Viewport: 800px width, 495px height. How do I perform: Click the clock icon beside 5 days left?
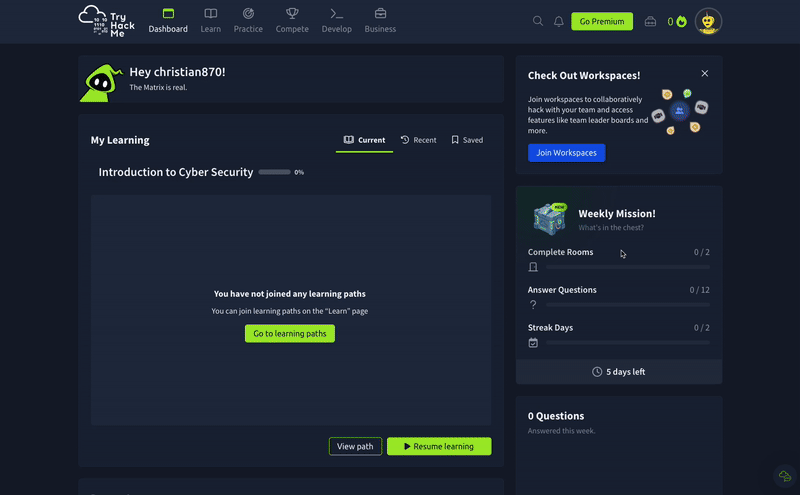click(x=597, y=372)
